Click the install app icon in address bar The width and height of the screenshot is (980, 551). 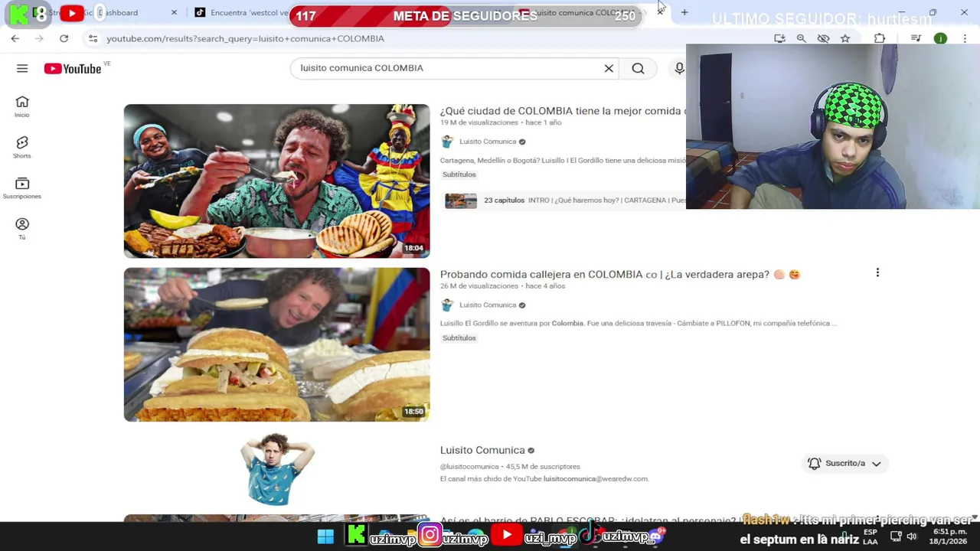coord(779,38)
